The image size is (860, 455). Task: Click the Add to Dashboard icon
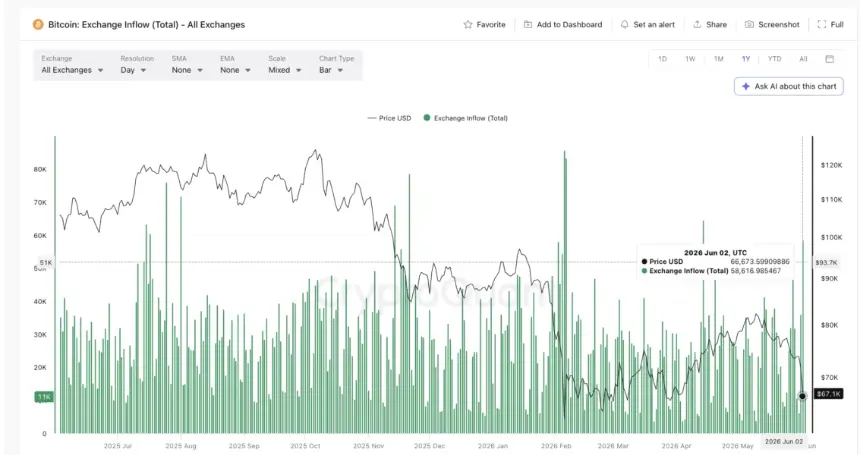(x=528, y=25)
